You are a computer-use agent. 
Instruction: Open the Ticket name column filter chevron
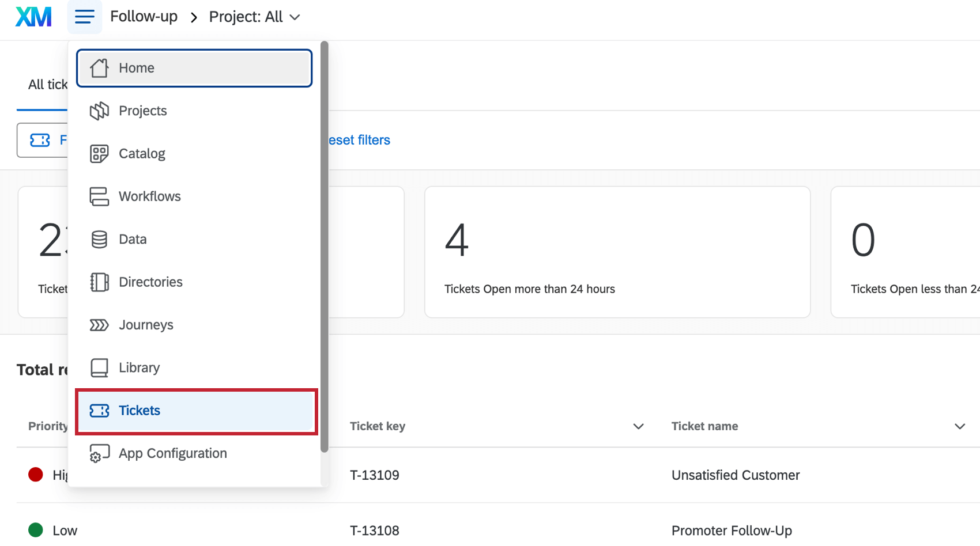pos(960,426)
